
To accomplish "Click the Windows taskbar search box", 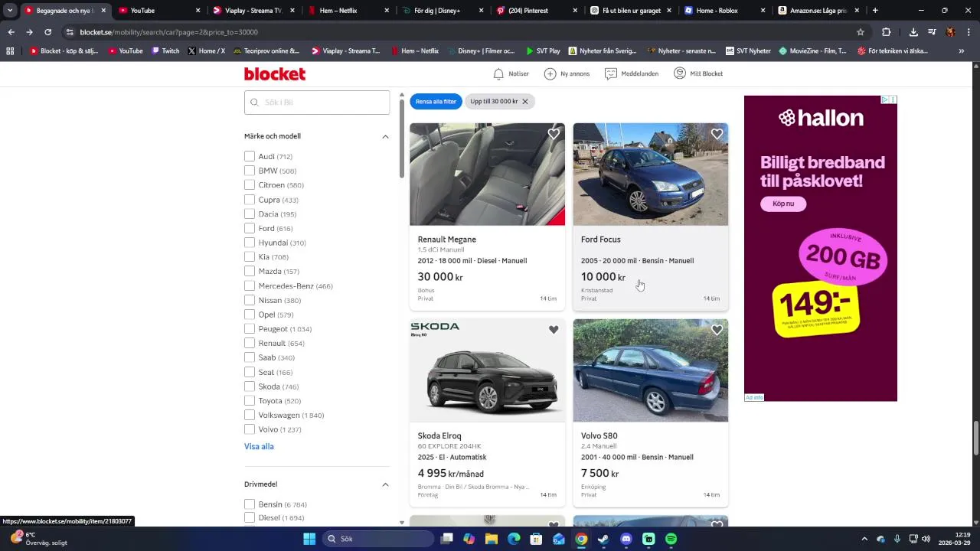I will pyautogui.click(x=378, y=539).
